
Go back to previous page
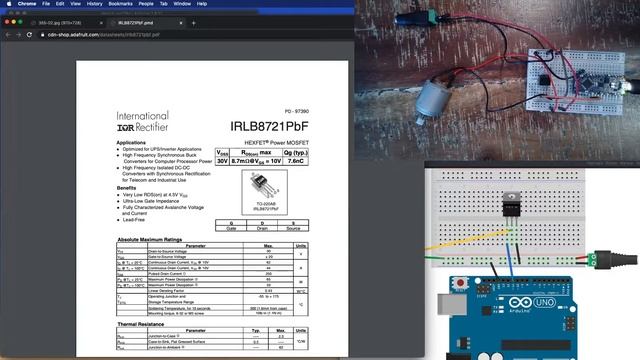coord(8,35)
